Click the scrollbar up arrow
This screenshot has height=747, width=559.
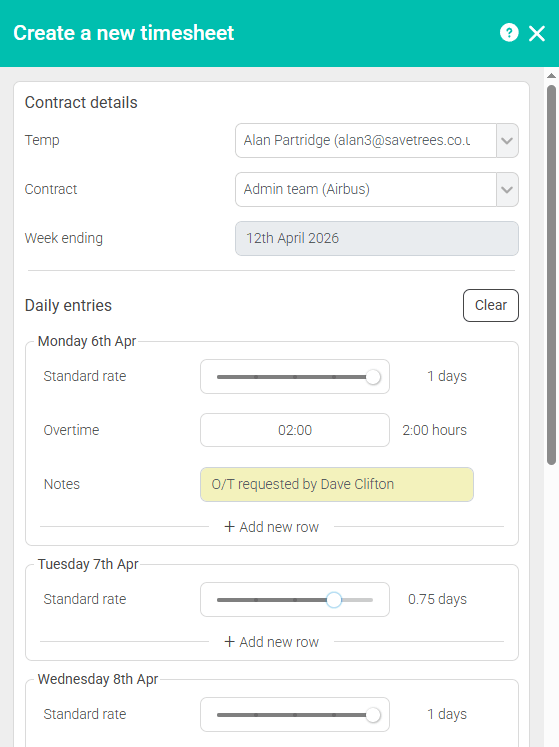(x=551, y=76)
